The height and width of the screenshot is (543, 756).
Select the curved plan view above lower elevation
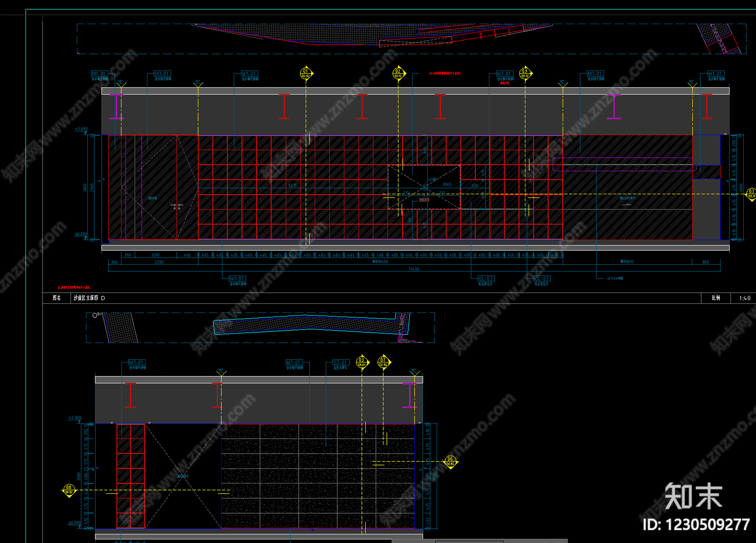312,325
